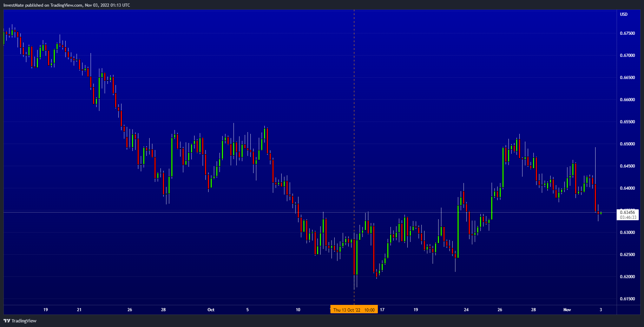Click the USD currency label
This screenshot has width=644, height=327.
(624, 14)
